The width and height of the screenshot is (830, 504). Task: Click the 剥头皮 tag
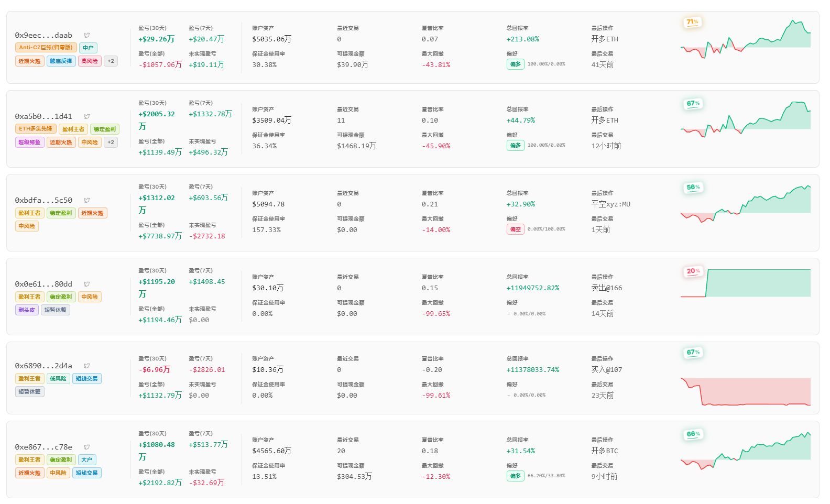pyautogui.click(x=27, y=310)
